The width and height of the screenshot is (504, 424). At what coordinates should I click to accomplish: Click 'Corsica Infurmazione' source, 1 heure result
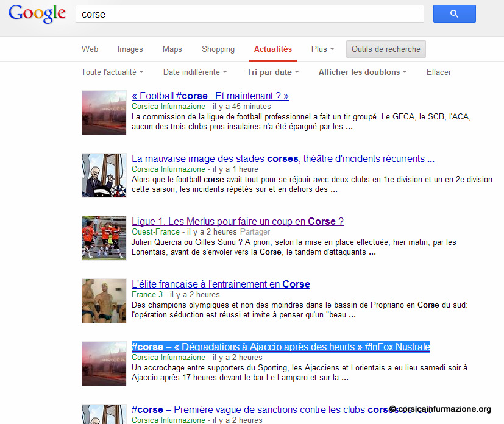coord(168,169)
